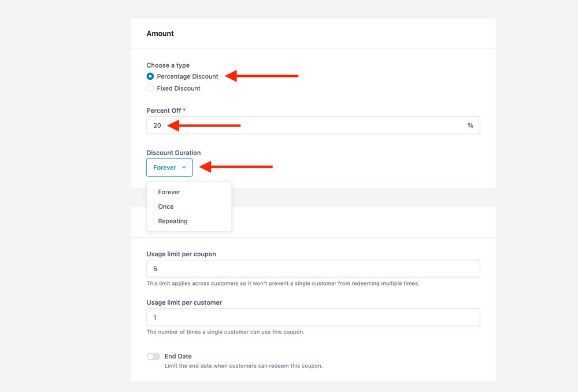Choose the Fixed Discount radio option
Image resolution: width=578 pixels, height=392 pixels.
[x=150, y=88]
